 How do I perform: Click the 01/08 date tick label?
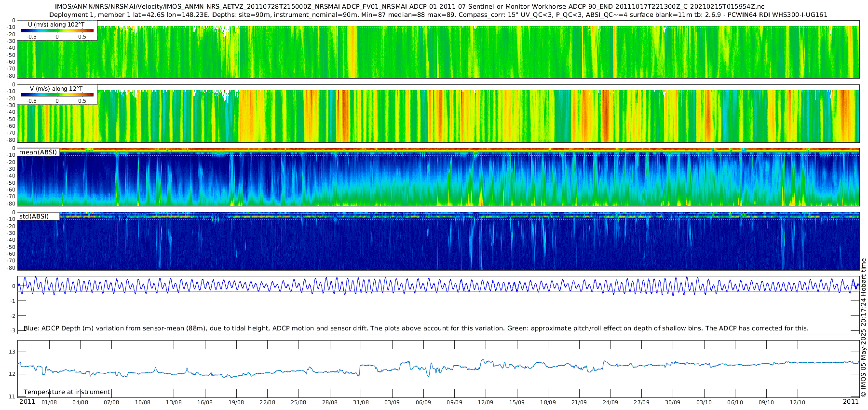coord(49,402)
